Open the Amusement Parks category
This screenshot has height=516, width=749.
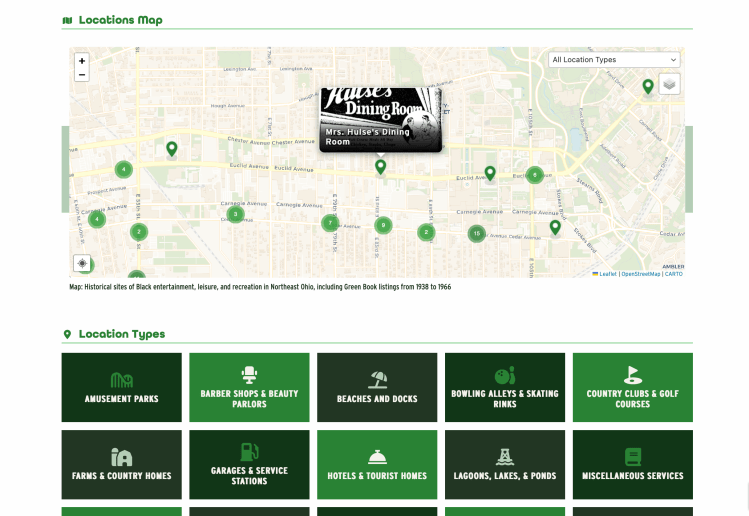point(122,387)
